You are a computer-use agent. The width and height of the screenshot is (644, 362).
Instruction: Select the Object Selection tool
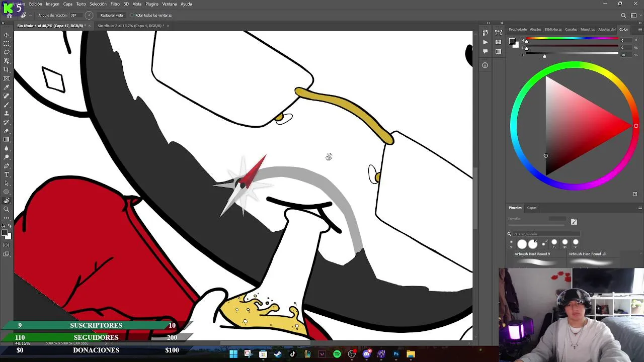click(x=7, y=61)
